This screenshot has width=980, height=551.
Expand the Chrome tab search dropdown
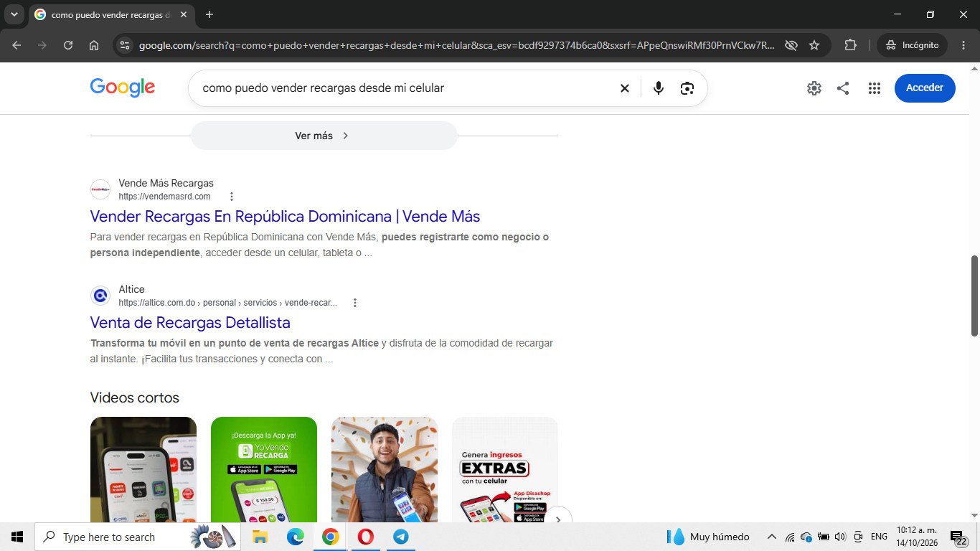click(14, 14)
